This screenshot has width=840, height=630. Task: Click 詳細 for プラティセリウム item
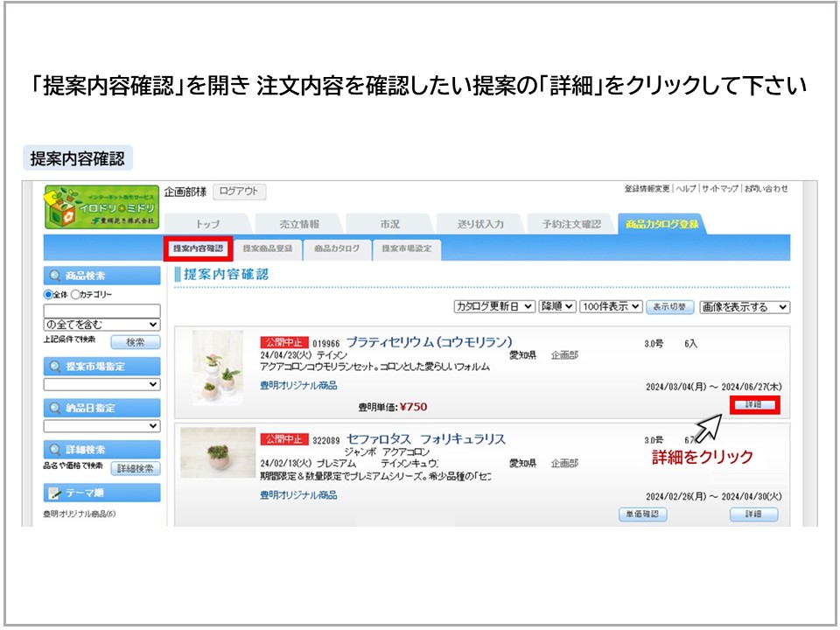[753, 404]
